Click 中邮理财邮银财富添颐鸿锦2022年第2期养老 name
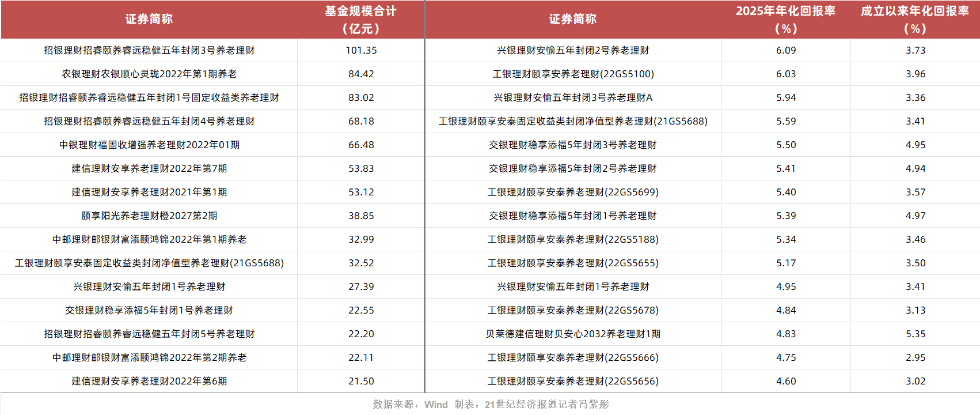This screenshot has height=415, width=980. click(x=149, y=358)
